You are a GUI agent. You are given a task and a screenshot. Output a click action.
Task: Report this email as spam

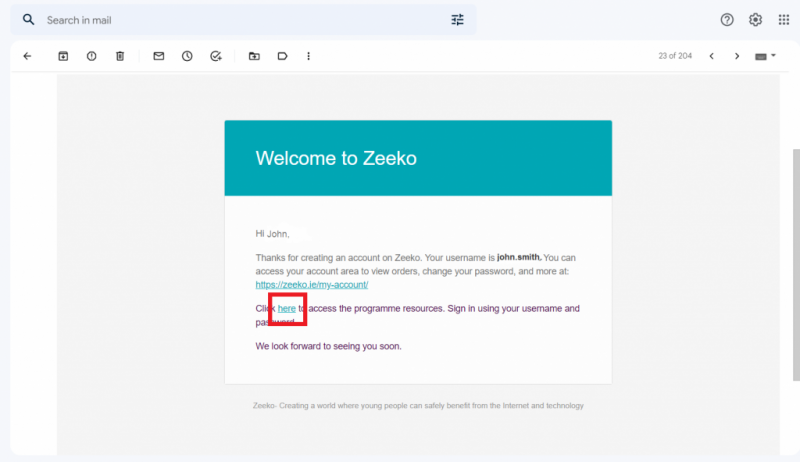tap(91, 56)
